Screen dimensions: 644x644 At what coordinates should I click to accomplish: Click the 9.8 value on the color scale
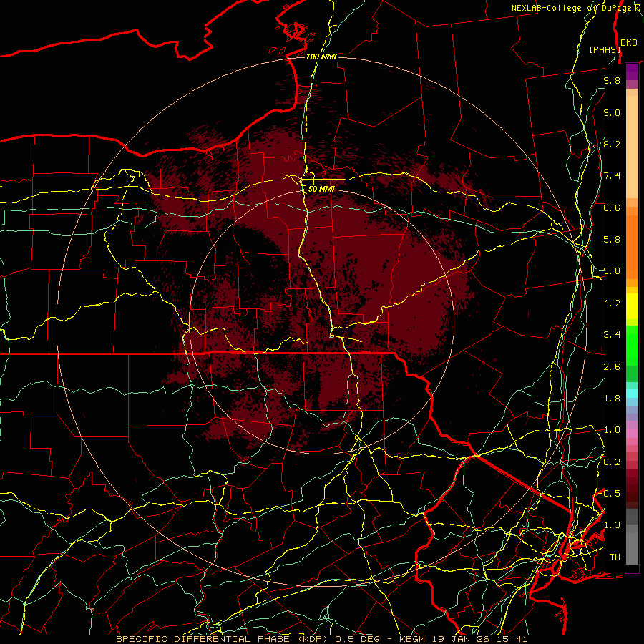612,80
